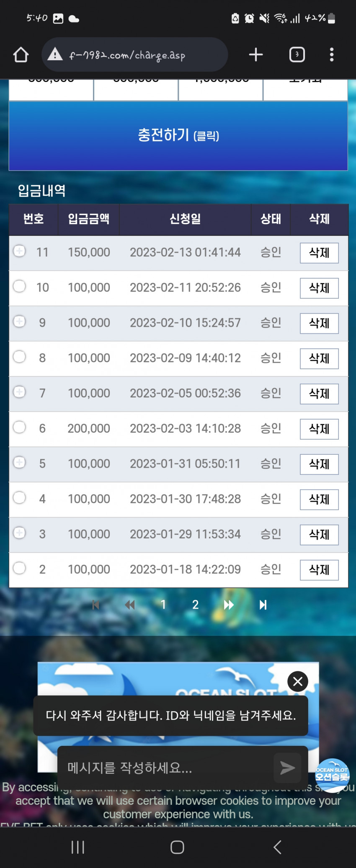Image resolution: width=356 pixels, height=868 pixels.
Task: Select the radio button for deposit 10
Action: pos(19,286)
